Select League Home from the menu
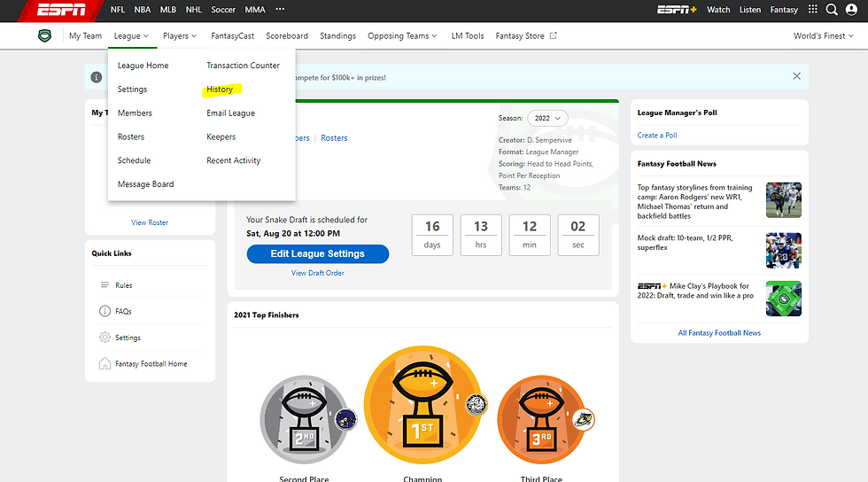Viewport: 868px width, 482px height. tap(143, 66)
